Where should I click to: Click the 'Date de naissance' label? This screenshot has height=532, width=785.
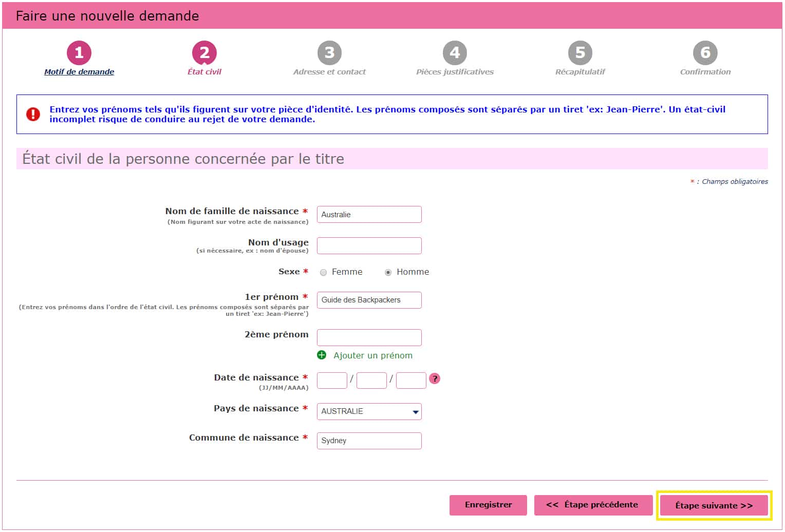(256, 377)
